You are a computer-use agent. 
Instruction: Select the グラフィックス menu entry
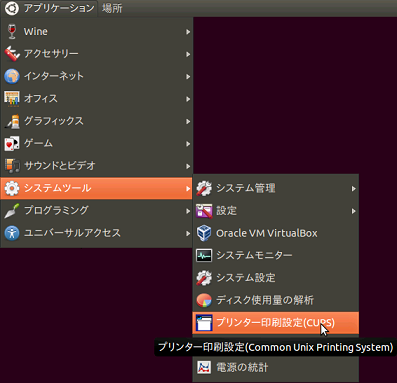click(97, 121)
